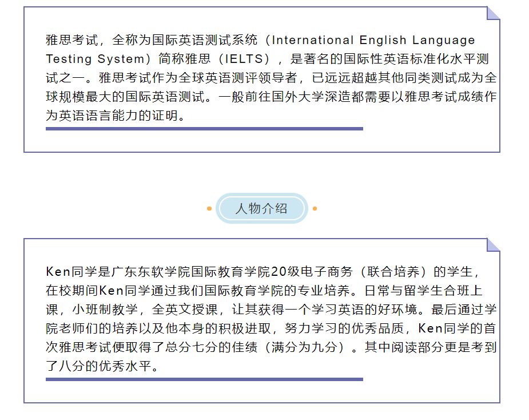Click the folded page corner on bottom card
The height and width of the screenshot is (420, 529).
click(492, 246)
